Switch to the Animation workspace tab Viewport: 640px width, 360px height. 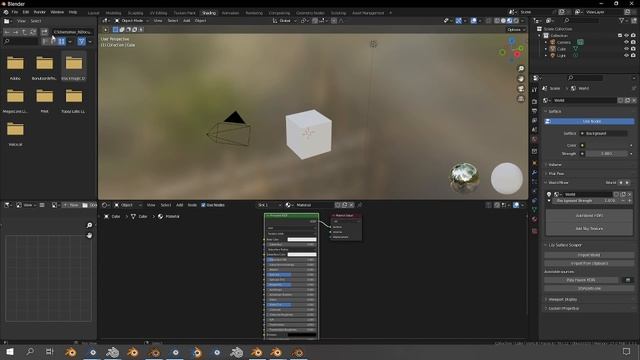(x=230, y=13)
